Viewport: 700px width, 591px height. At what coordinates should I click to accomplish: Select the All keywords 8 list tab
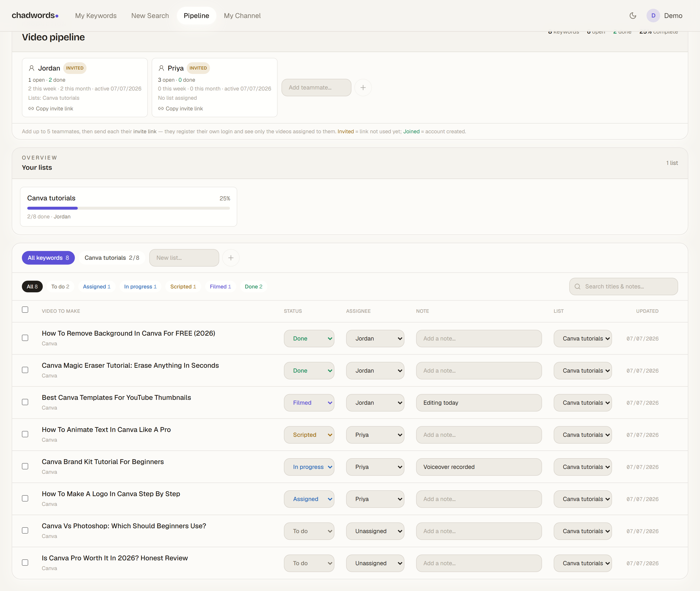click(x=48, y=258)
